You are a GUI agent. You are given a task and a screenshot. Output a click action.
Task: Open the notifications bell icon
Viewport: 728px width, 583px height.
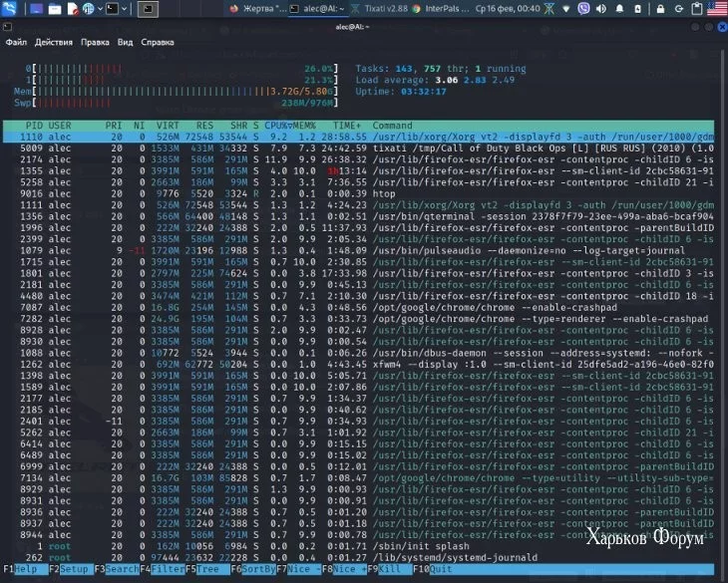(619, 9)
